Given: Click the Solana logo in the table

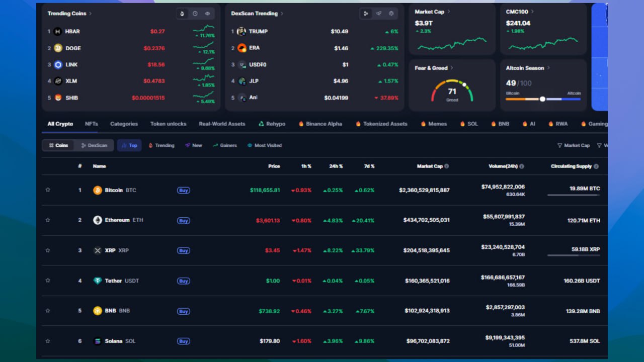Looking at the screenshot, I should tap(98, 341).
